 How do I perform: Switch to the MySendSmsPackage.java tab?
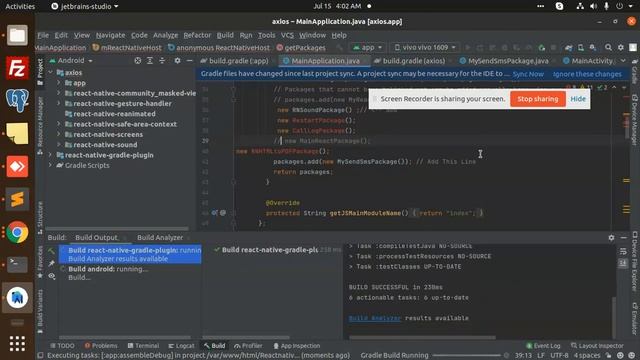coord(504,61)
